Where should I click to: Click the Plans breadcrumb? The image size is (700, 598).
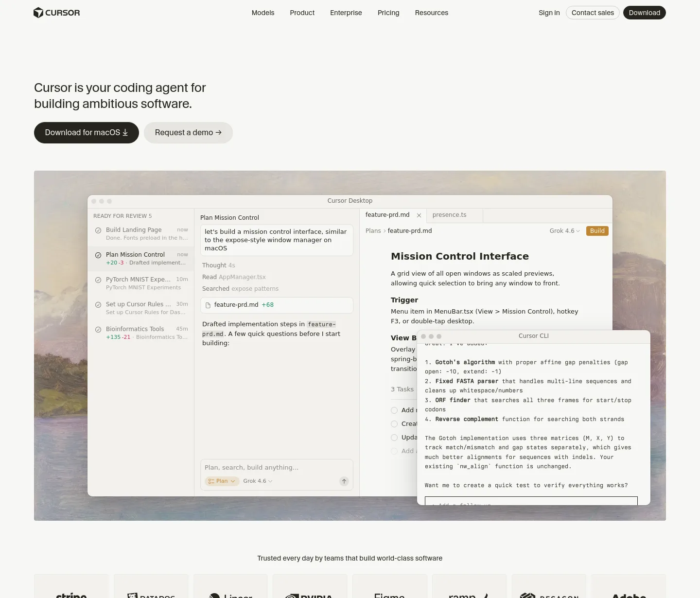[373, 231]
